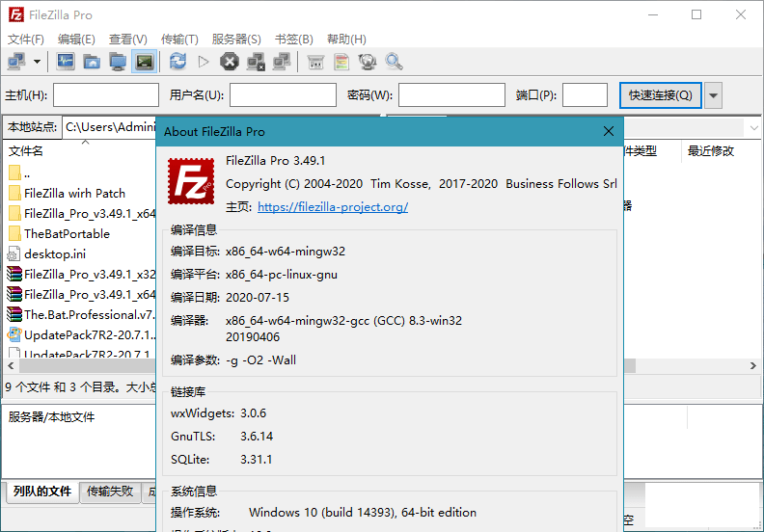Open the 书签(B) menu
This screenshot has width=764, height=532.
coord(294,39)
